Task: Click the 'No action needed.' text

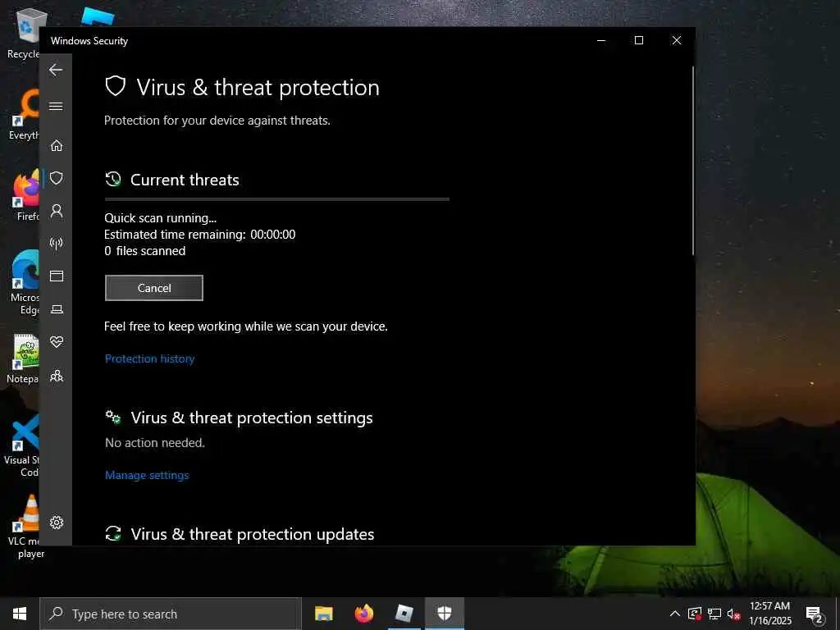Action: [155, 443]
